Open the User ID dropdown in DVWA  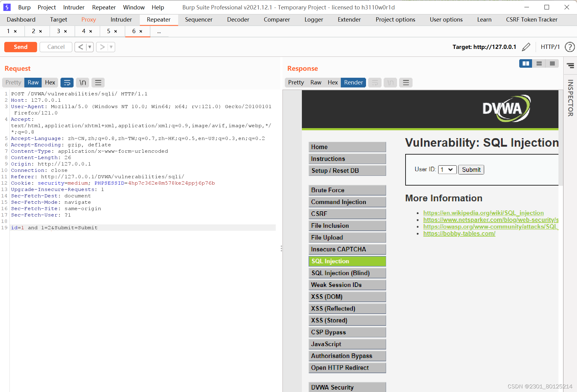click(x=447, y=170)
